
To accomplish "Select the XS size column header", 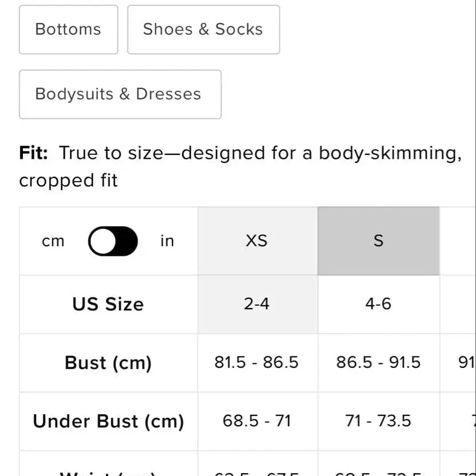I will coord(257,241).
